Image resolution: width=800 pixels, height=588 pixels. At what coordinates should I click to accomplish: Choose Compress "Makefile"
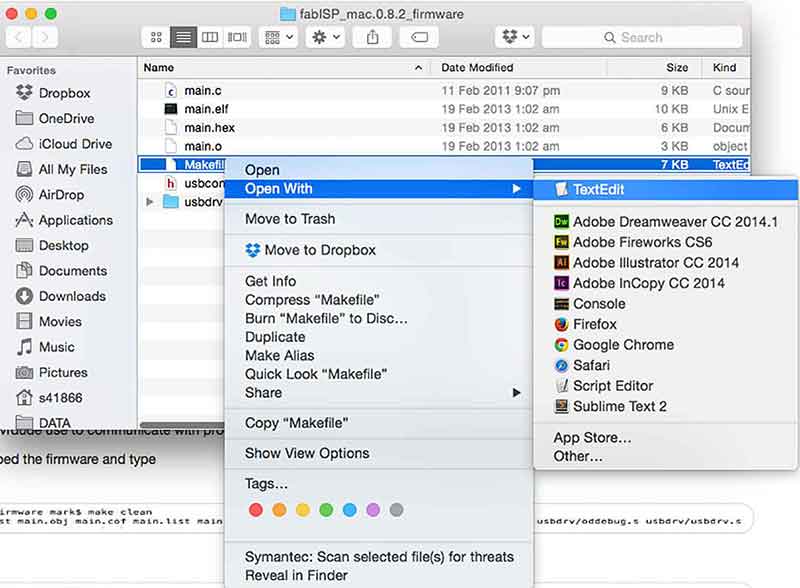tap(379, 300)
